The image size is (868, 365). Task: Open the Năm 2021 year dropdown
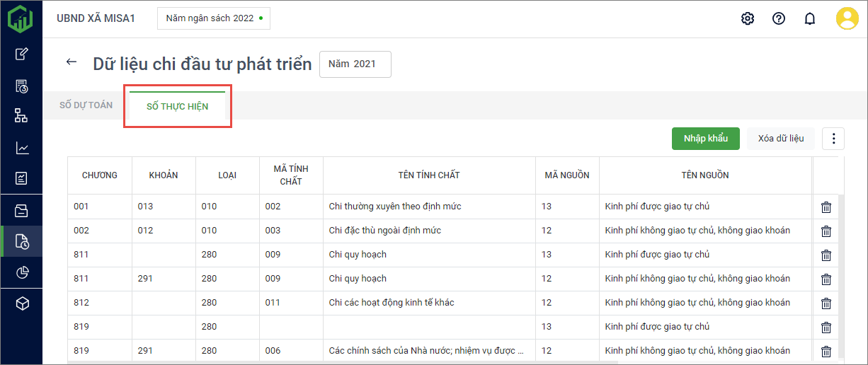pos(355,64)
